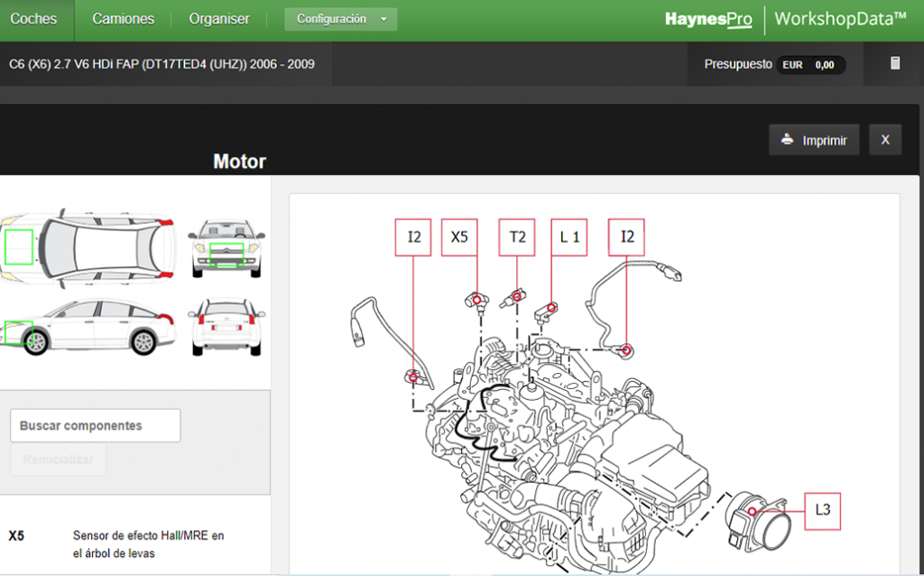Click the right I2 sensor red marker
The image size is (924, 576).
coord(626,351)
